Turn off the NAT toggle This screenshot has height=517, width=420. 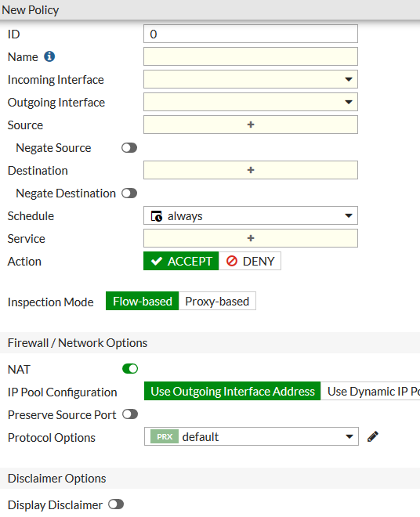coord(130,369)
